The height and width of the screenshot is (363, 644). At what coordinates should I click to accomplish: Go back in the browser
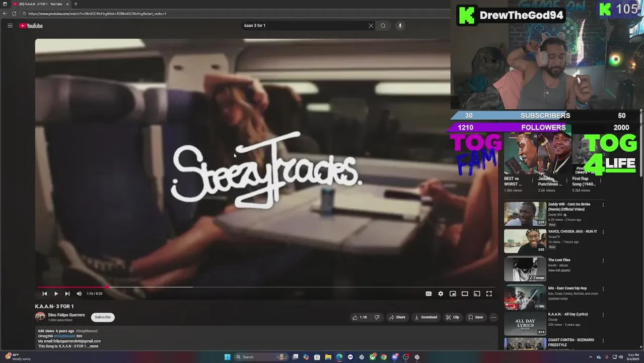point(5,14)
